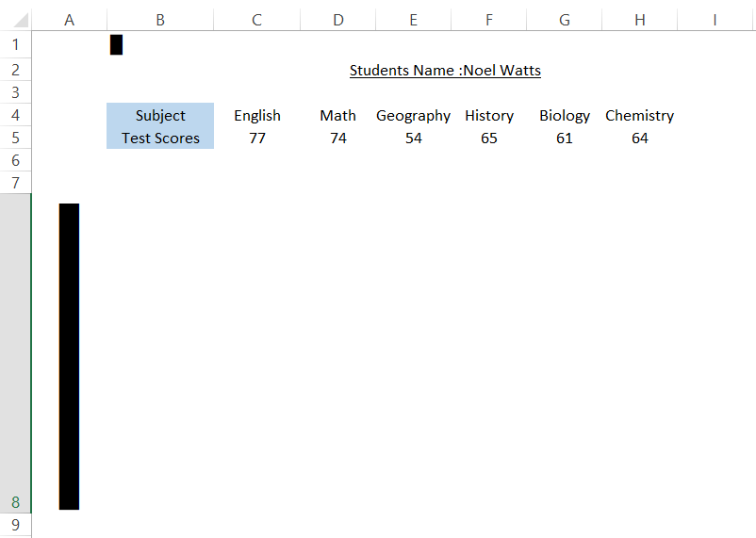756x538 pixels.
Task: Click the English subject cell
Action: 257,115
